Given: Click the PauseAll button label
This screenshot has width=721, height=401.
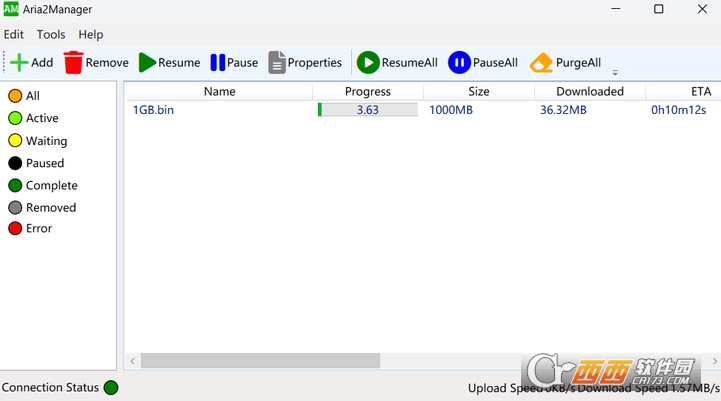Looking at the screenshot, I should click(495, 63).
